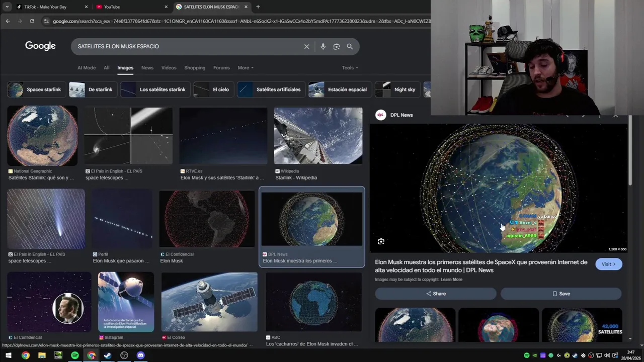Image resolution: width=644 pixels, height=362 pixels.
Task: Click Lens icon on the preview image
Action: (x=381, y=241)
